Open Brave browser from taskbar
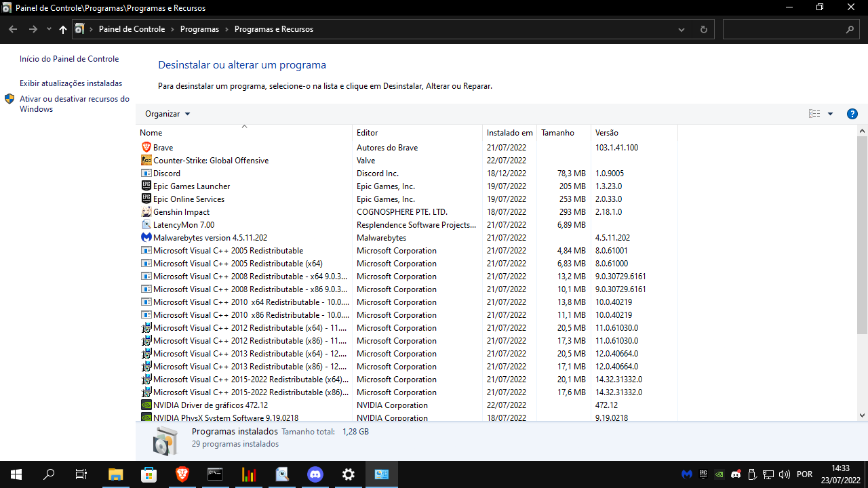Image resolution: width=868 pixels, height=488 pixels. click(182, 474)
